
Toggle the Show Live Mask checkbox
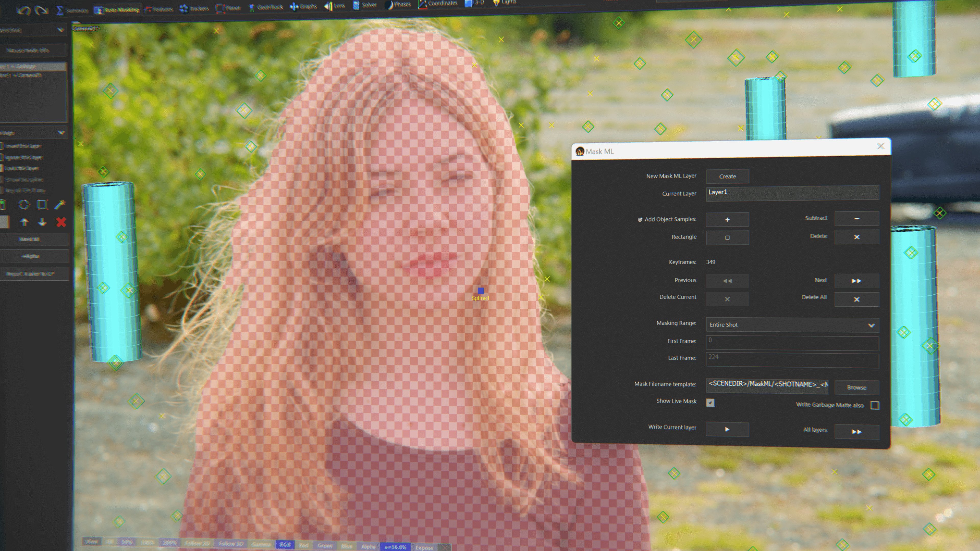709,402
